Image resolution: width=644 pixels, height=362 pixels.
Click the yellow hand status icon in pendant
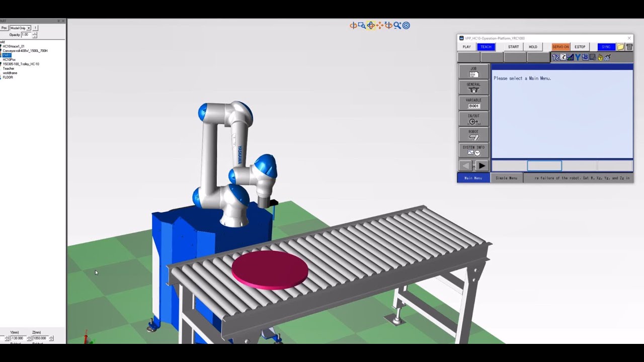[600, 57]
